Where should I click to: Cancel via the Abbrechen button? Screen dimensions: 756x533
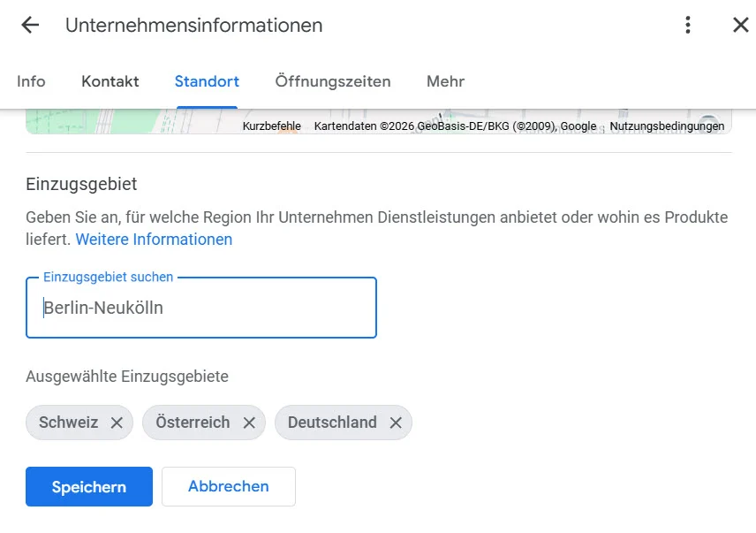tap(228, 486)
